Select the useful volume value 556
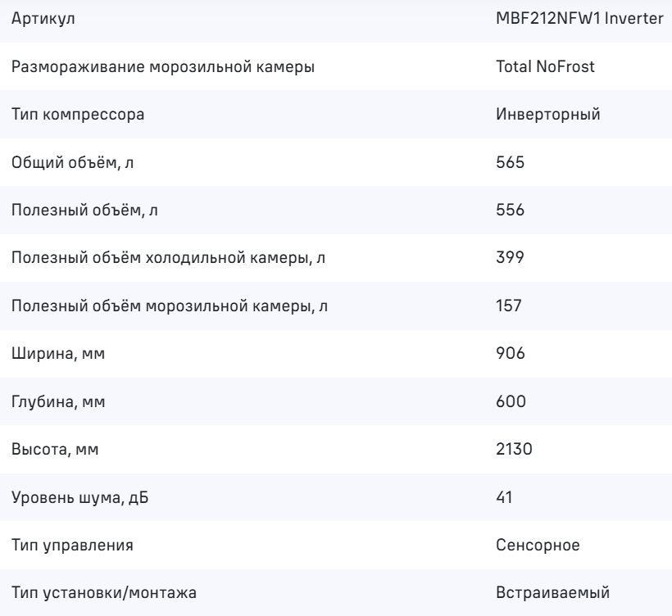 [510, 210]
